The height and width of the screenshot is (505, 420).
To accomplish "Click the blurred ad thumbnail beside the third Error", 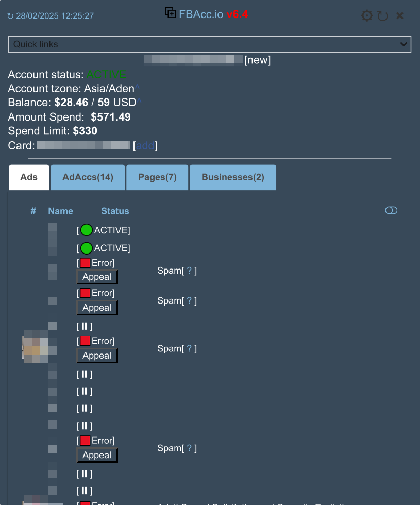I will point(36,346).
